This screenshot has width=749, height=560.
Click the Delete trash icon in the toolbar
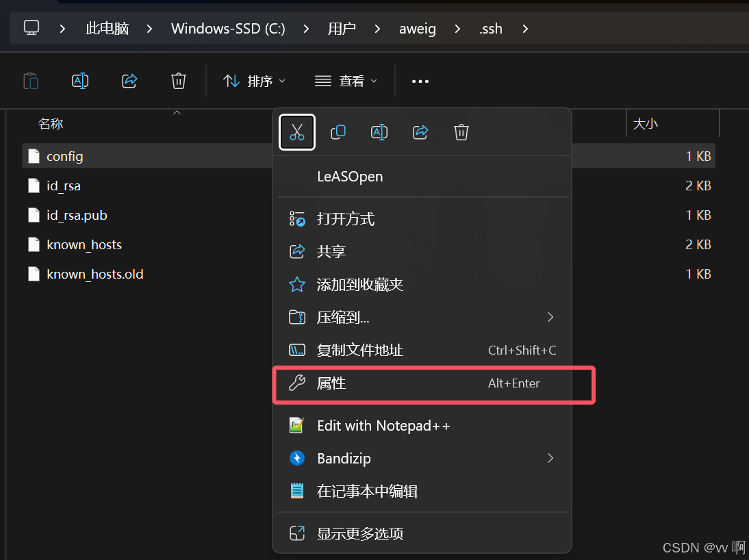tap(179, 81)
